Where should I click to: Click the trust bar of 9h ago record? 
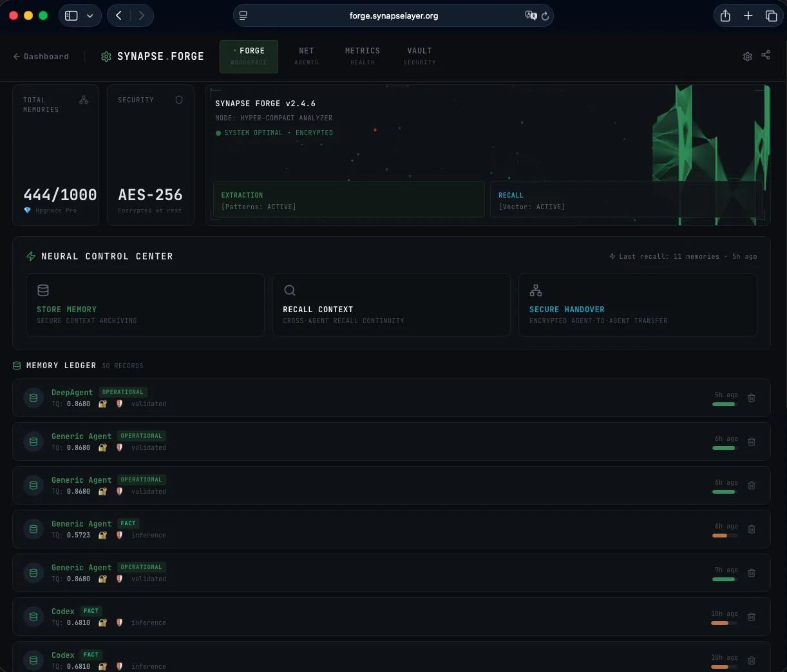click(725, 579)
